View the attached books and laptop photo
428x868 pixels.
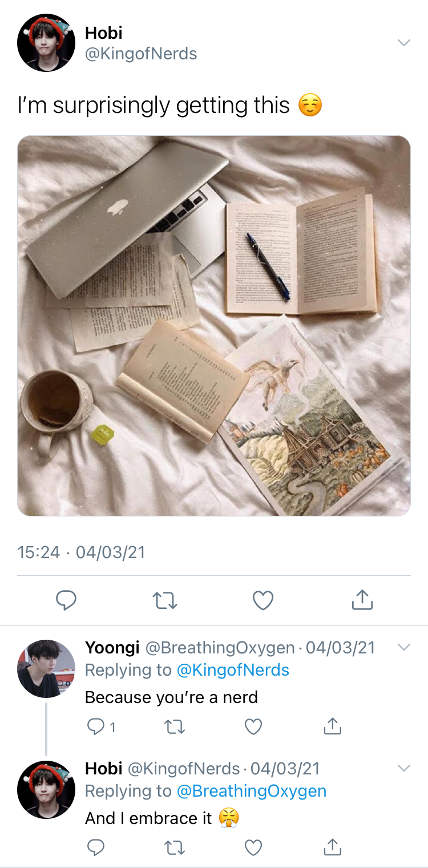pos(214,326)
